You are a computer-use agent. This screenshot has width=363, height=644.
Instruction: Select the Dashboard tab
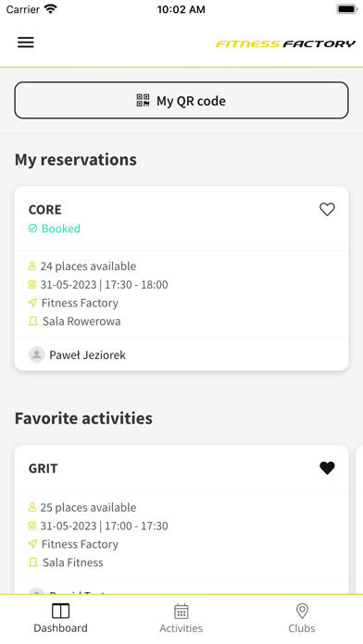60,618
